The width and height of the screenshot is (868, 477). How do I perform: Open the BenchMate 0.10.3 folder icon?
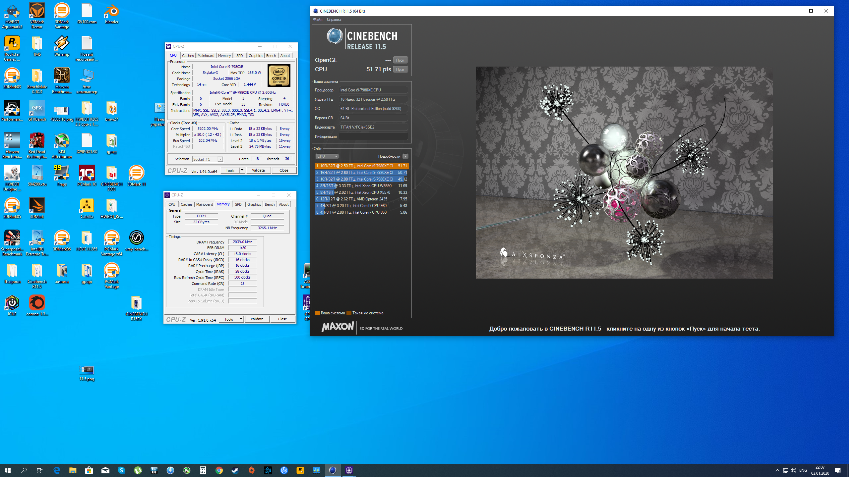click(x=37, y=81)
